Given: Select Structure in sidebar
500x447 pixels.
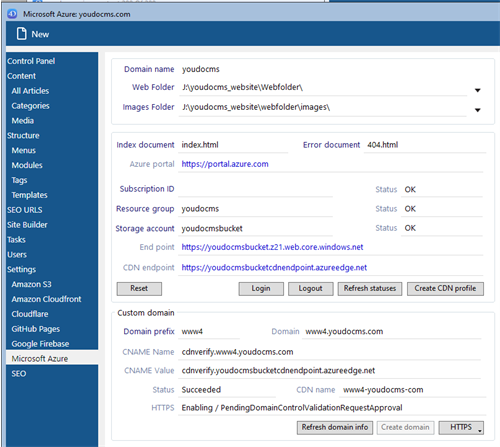Looking at the screenshot, I should pyautogui.click(x=23, y=135).
